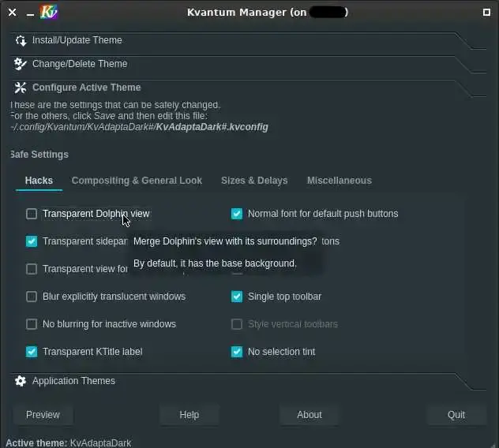
Task: Uncheck the No selection tint option
Action: [237, 352]
